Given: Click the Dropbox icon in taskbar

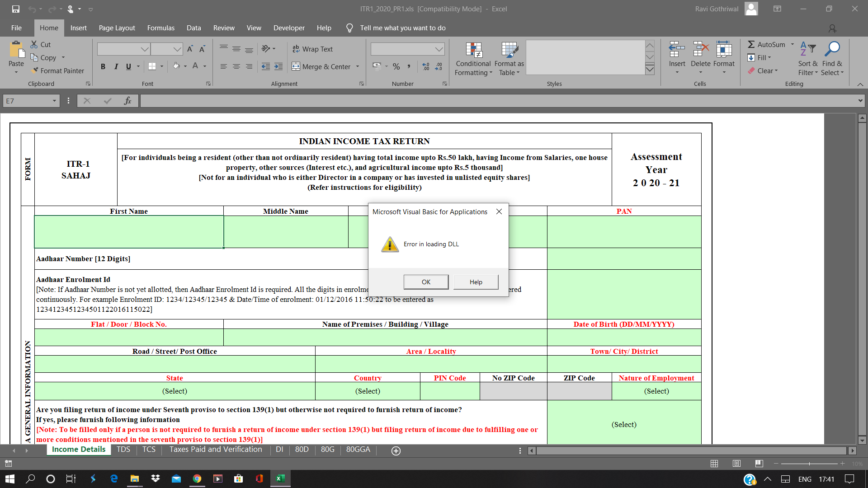Looking at the screenshot, I should (x=156, y=479).
